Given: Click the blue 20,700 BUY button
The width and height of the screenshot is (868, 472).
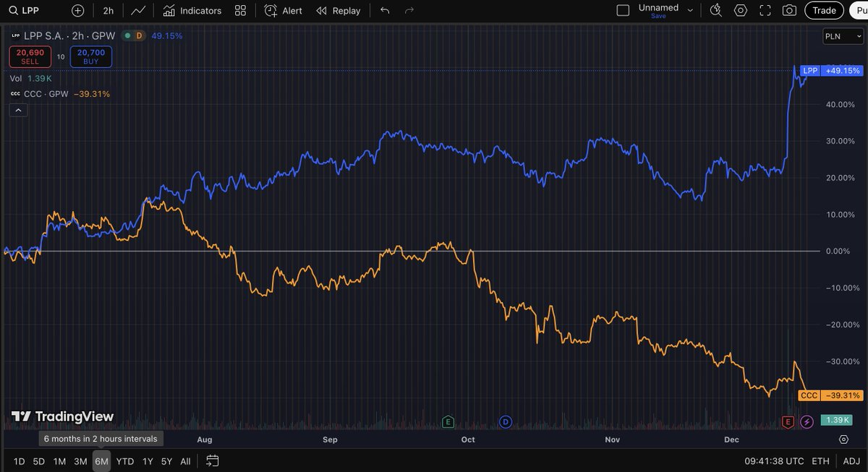Looking at the screenshot, I should (x=91, y=56).
